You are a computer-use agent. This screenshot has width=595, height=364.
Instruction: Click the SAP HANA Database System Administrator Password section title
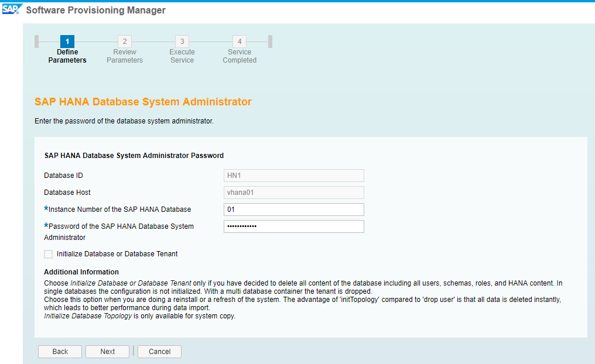pos(134,156)
